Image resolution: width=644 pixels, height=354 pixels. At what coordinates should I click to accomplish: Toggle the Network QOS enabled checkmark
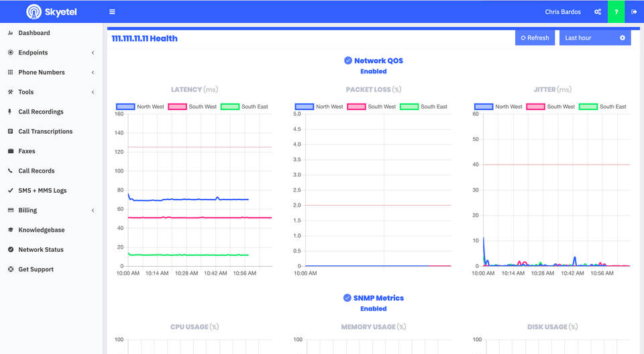click(348, 60)
